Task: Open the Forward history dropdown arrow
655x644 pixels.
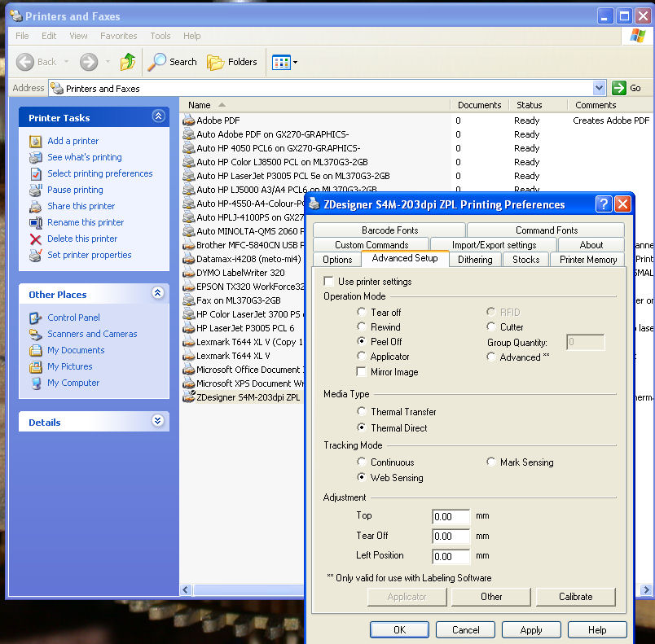Action: [108, 62]
